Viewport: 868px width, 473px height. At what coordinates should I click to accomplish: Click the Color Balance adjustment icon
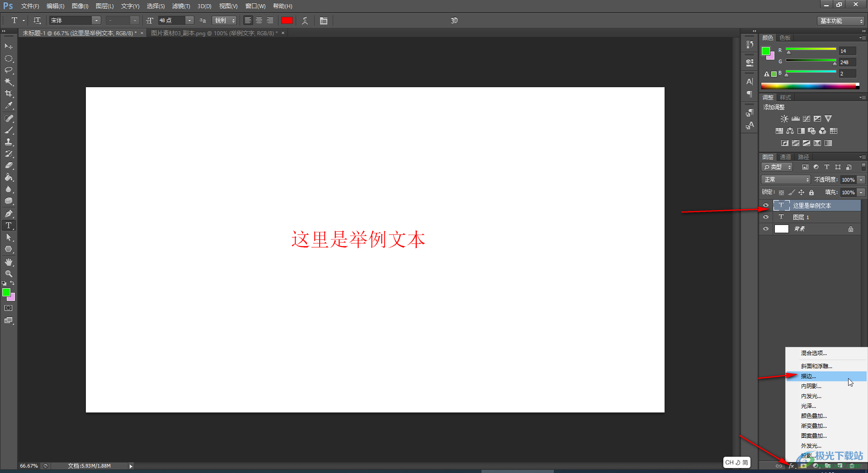click(790, 131)
